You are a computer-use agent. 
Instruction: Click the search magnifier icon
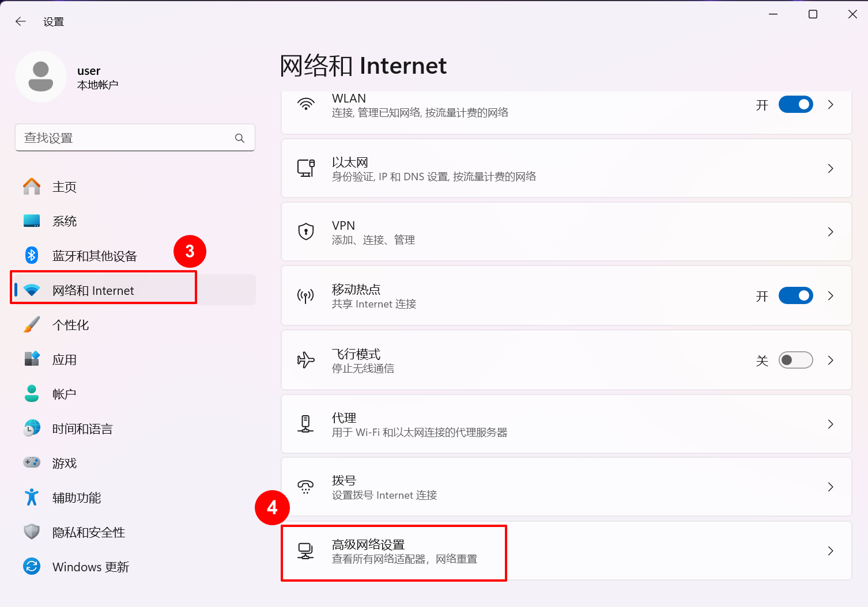click(x=240, y=138)
